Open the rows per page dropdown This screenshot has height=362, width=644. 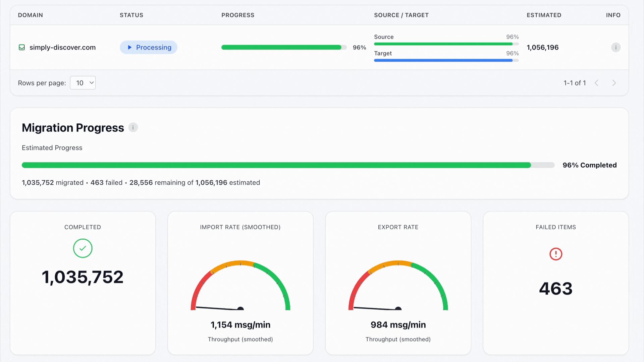point(83,83)
